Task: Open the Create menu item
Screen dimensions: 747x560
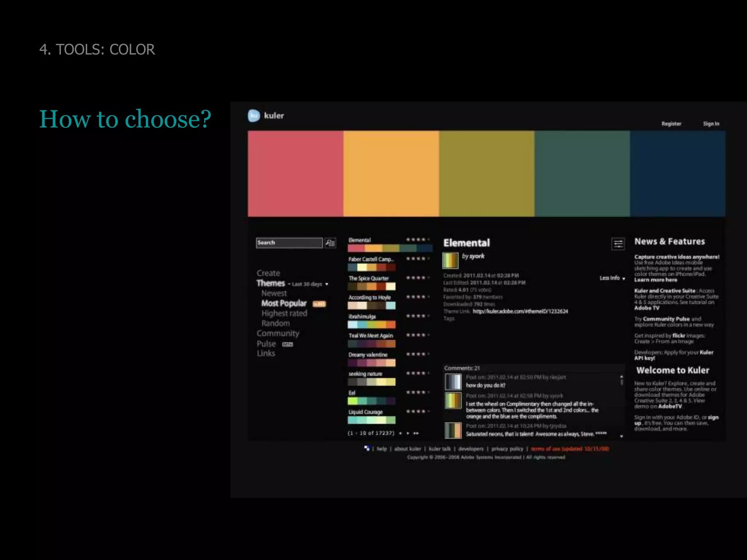Action: (x=268, y=273)
